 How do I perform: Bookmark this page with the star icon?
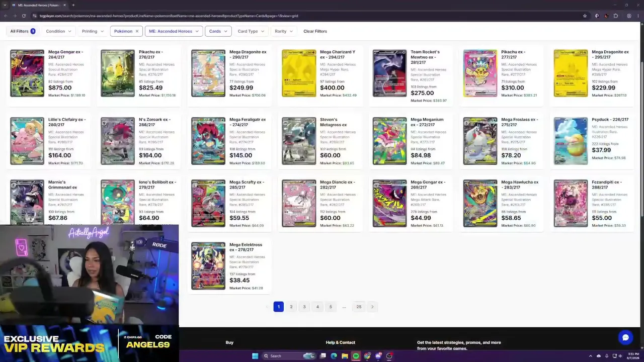(585, 16)
